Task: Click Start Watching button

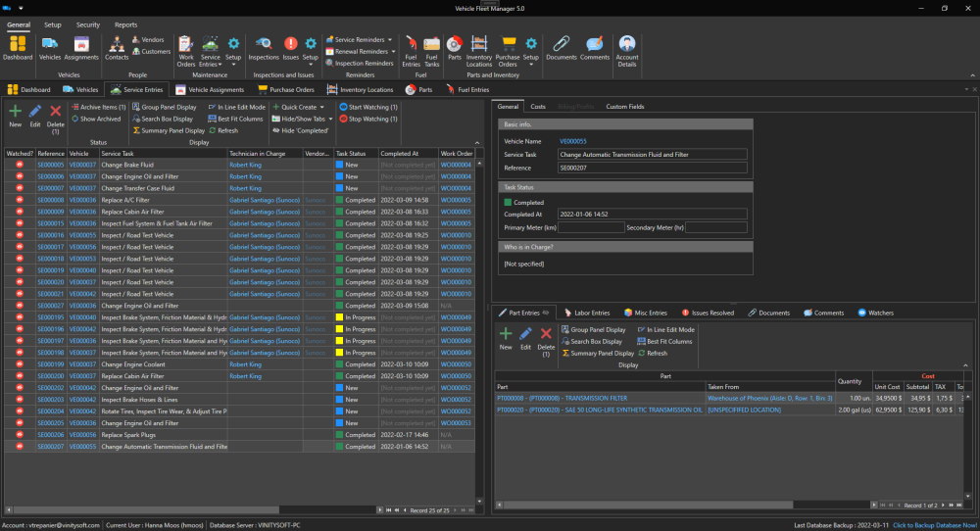Action: (368, 107)
